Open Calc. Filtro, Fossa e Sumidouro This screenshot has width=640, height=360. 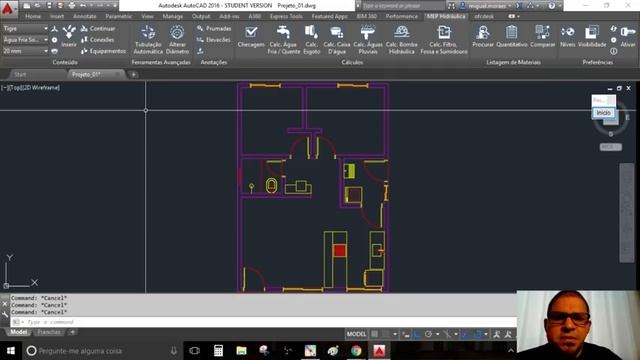pos(444,40)
